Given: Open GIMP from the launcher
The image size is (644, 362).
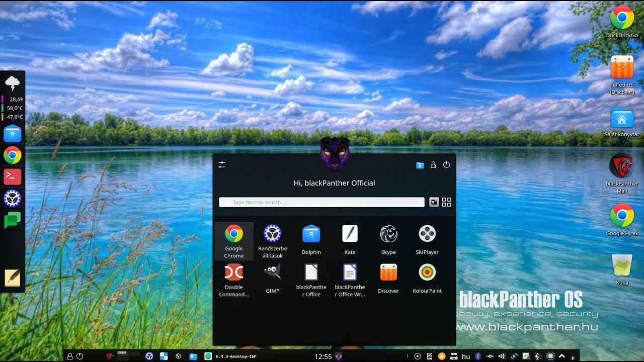Looking at the screenshot, I should (x=272, y=280).
